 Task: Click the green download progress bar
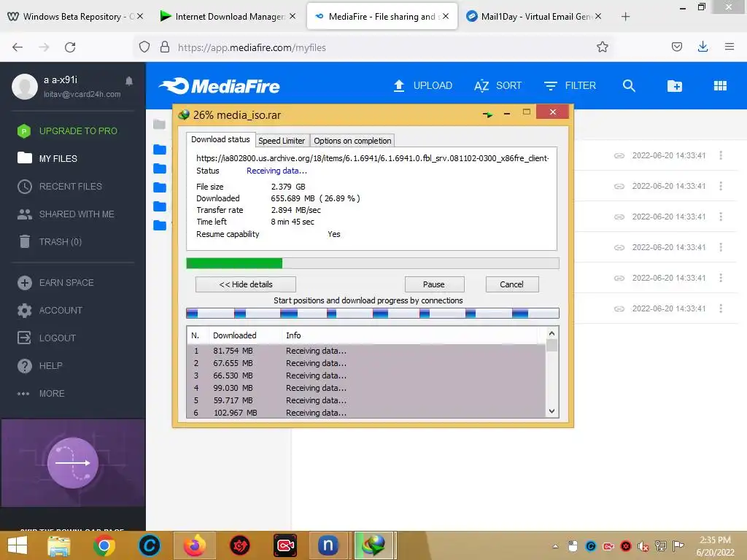point(373,263)
